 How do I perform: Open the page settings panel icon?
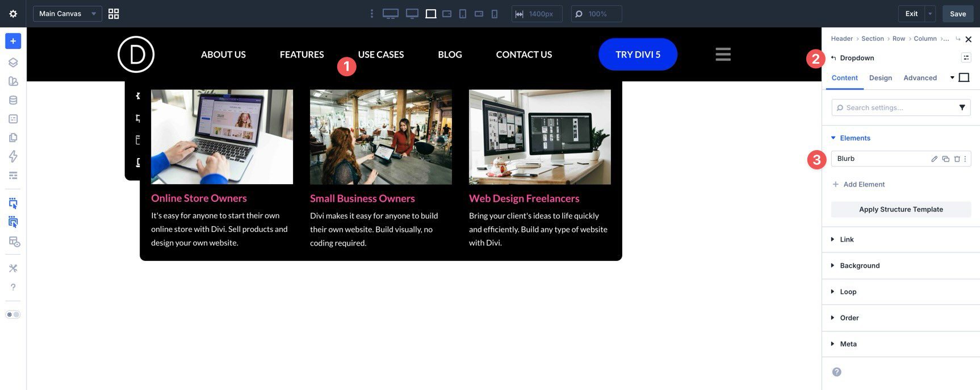coord(13,119)
